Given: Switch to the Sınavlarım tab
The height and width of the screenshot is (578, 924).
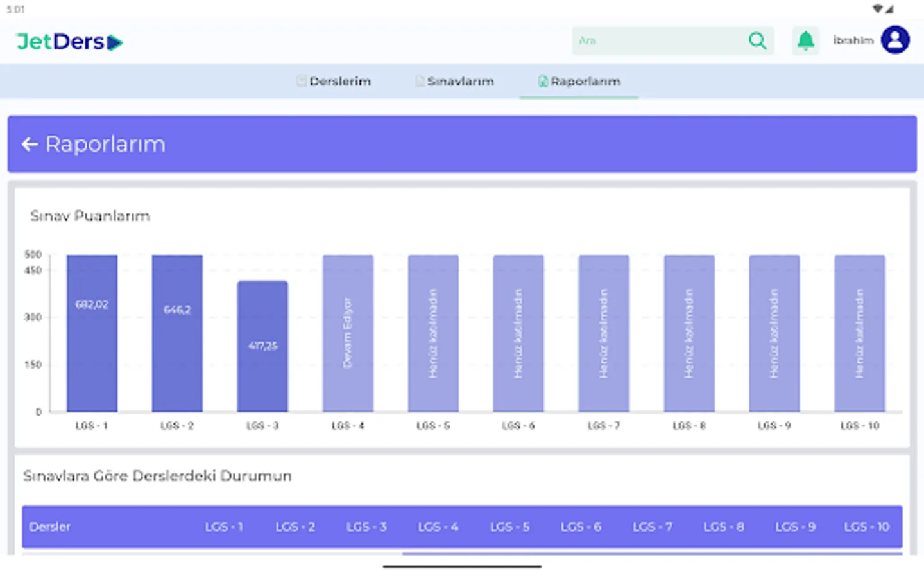Looking at the screenshot, I should point(461,82).
